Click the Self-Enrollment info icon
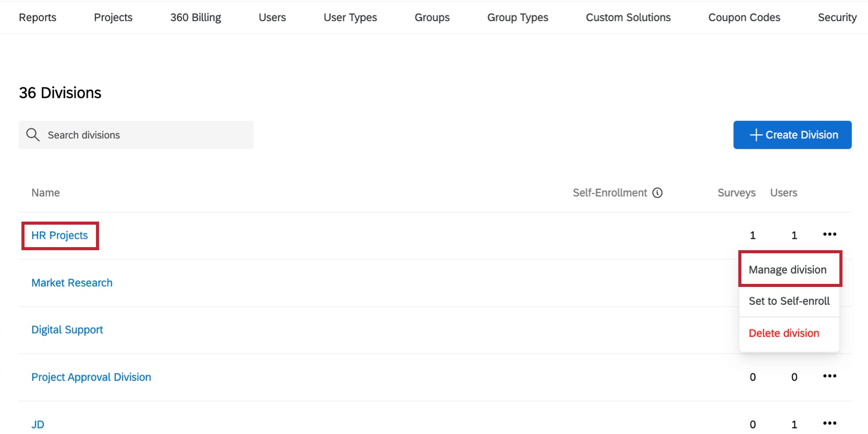The image size is (868, 434). (658, 192)
